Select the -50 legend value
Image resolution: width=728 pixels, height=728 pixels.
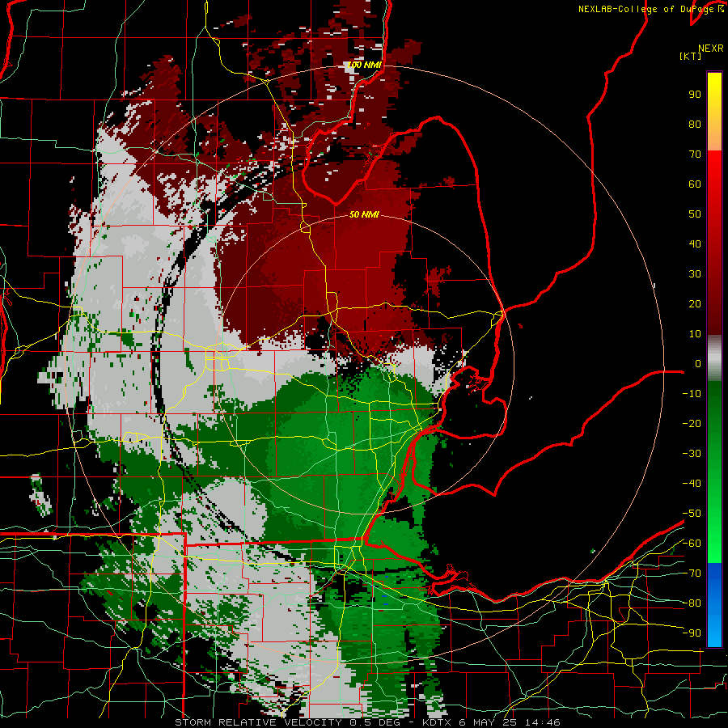[x=692, y=514]
